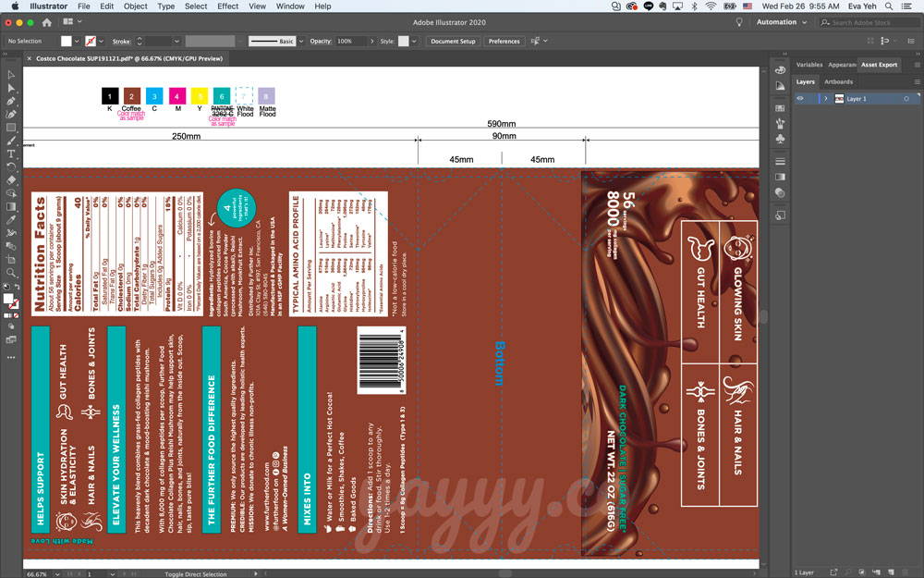Click the control bar fill swatch
This screenshot has height=578, width=924.
click(x=66, y=42)
